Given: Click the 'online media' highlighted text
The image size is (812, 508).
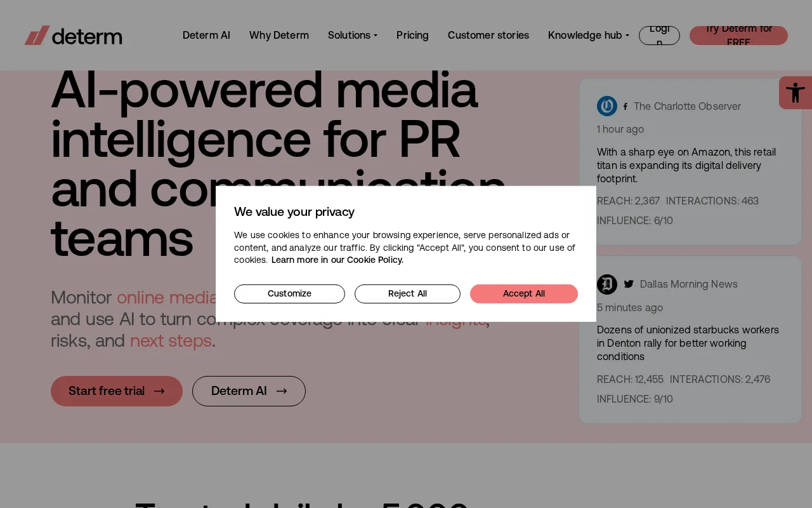Looking at the screenshot, I should tap(167, 297).
